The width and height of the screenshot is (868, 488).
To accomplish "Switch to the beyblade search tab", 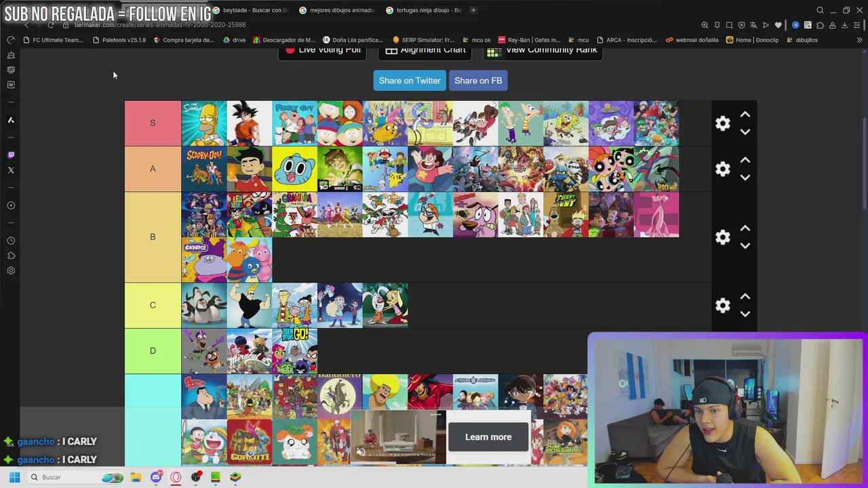I will pos(251,10).
